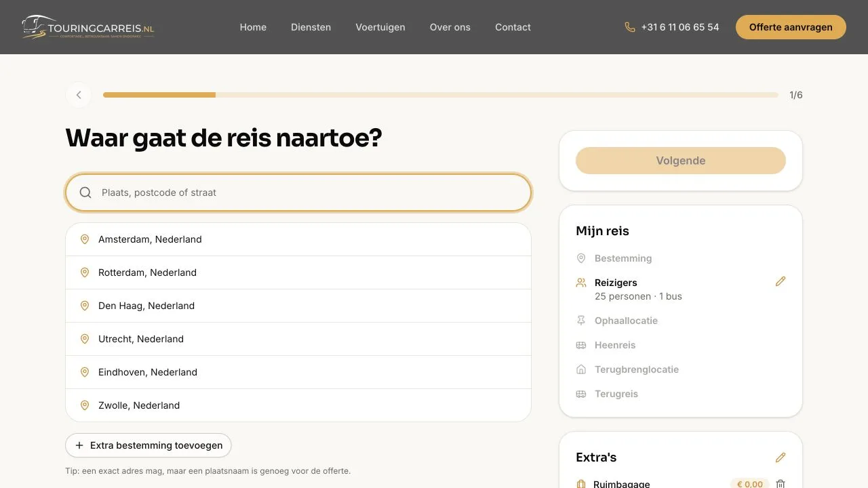Delete Ruimbagage with the trash icon
The width and height of the screenshot is (868, 488).
781,484
